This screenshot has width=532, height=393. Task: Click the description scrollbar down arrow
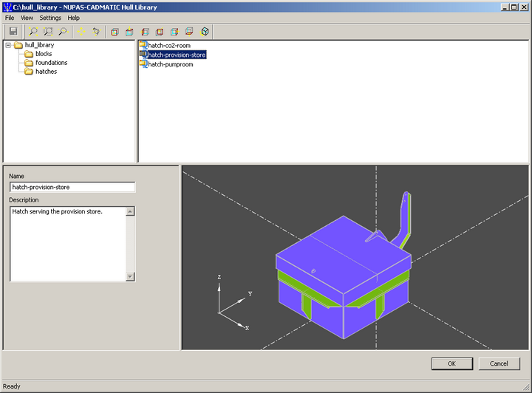130,276
